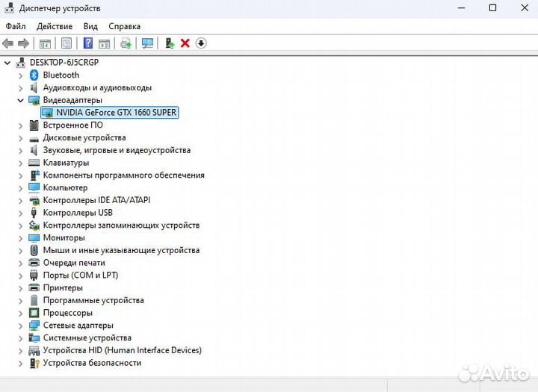
Task: Click the scan for hardware changes icon
Action: pos(147,43)
